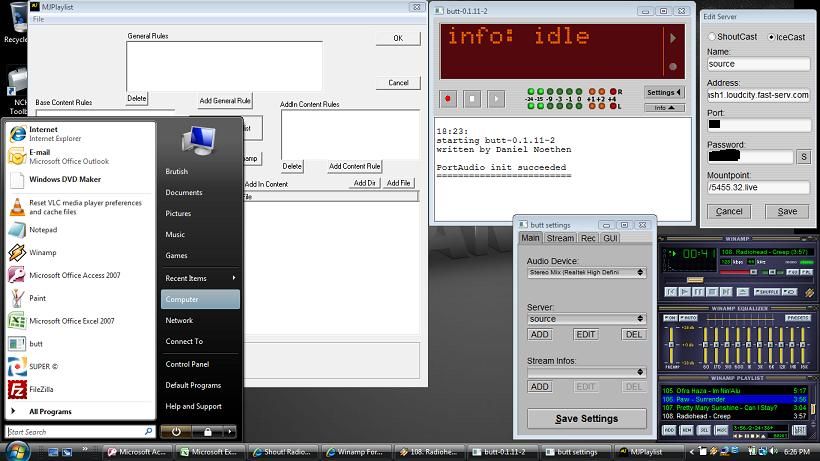Image resolution: width=820 pixels, height=461 pixels.
Task: Collapse the Info panel in butt
Action: tap(664, 108)
